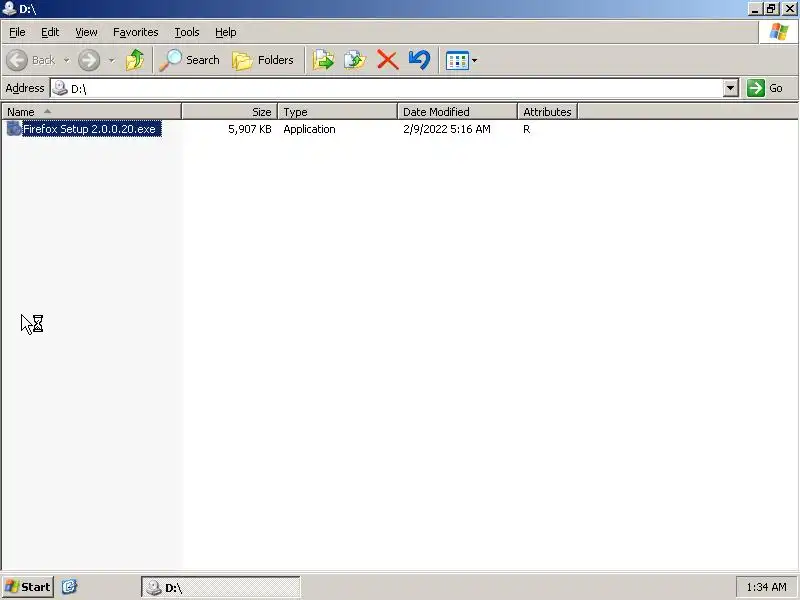Click the Windows flag logo
The image size is (800, 600).
[779, 32]
